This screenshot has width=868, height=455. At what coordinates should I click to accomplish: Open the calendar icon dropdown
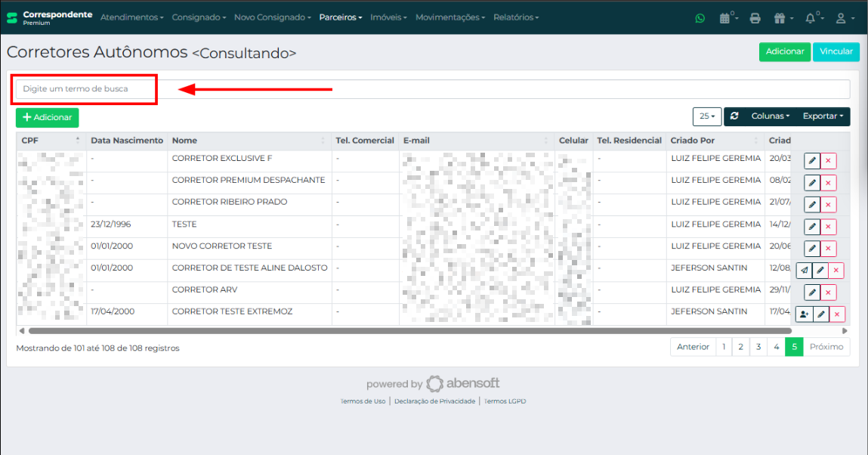(728, 17)
